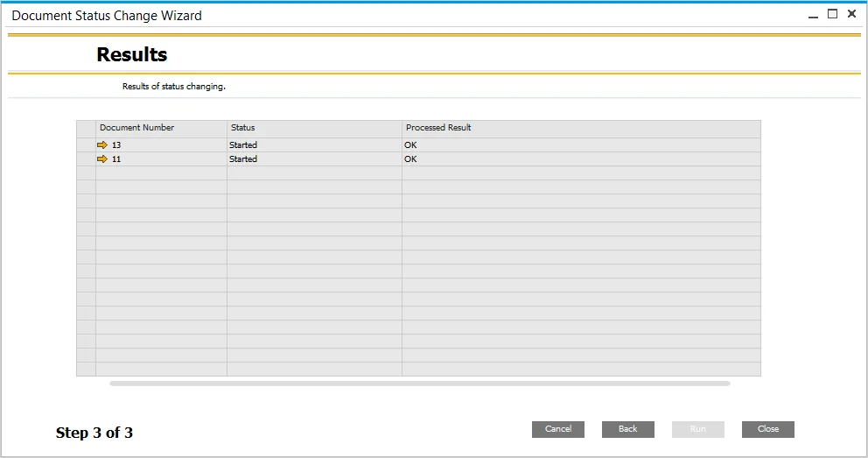Maximize the wizard window
This screenshot has width=868, height=458.
pos(833,14)
